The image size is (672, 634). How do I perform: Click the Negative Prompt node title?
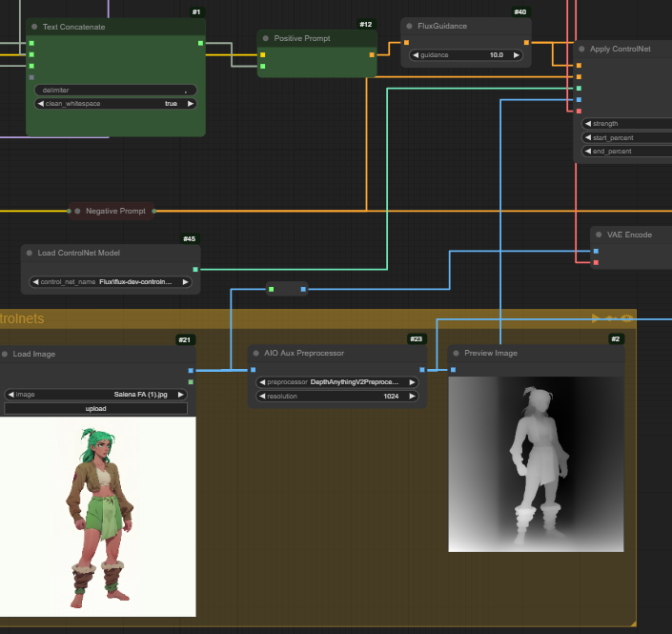(x=115, y=211)
